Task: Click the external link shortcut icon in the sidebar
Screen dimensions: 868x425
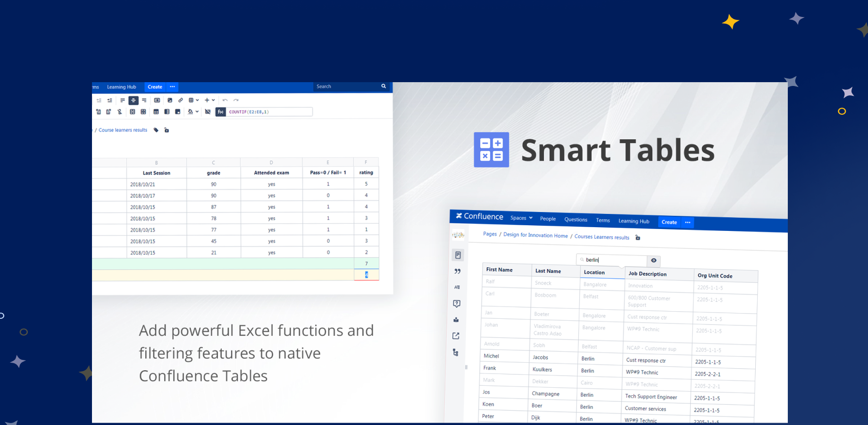Action: (456, 336)
